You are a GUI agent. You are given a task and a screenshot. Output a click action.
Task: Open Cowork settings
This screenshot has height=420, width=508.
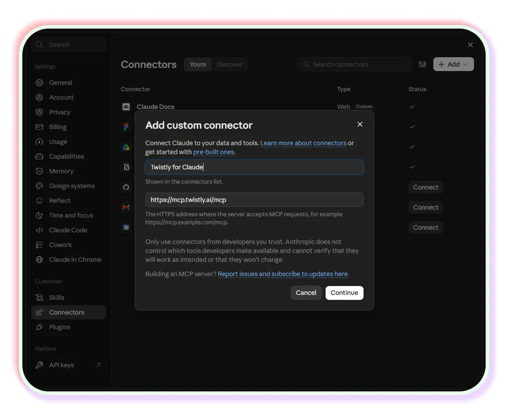click(68, 245)
